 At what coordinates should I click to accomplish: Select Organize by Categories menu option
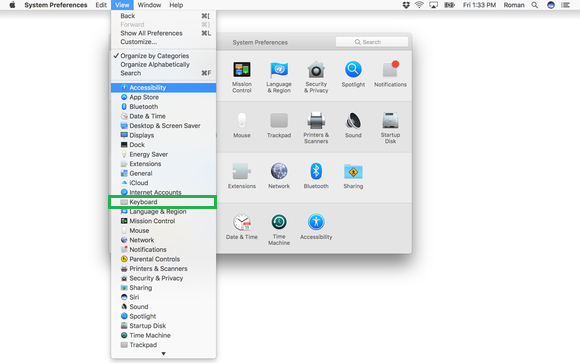(x=163, y=56)
